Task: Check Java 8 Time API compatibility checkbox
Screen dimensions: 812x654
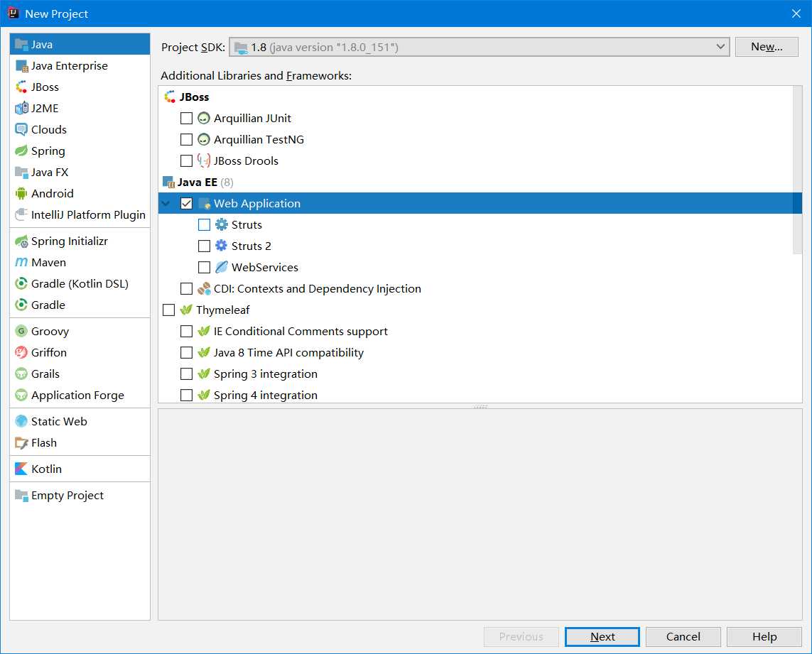Action: [186, 353]
